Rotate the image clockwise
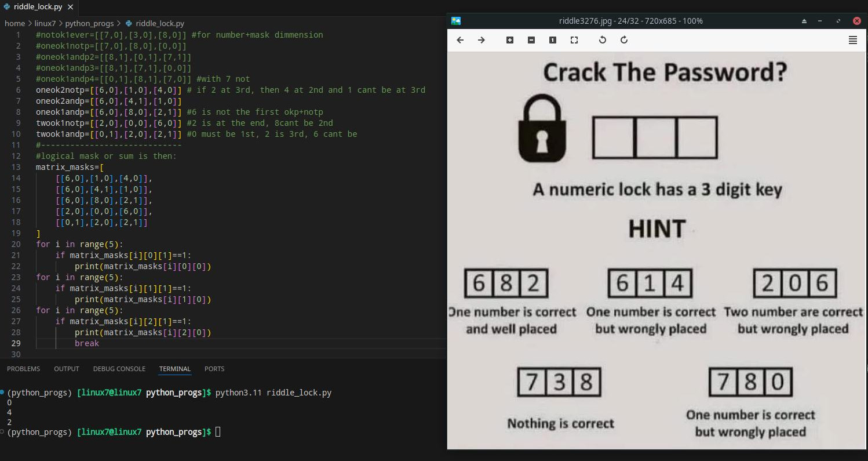The image size is (868, 461). click(624, 40)
